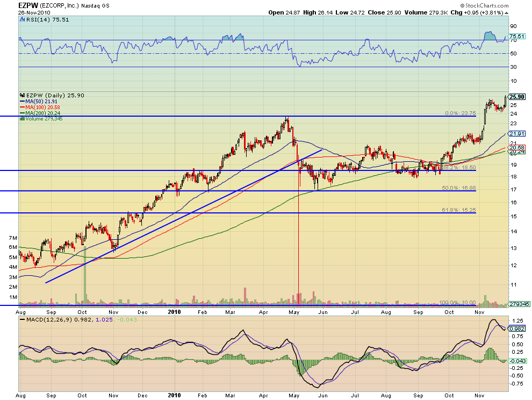This screenshot has width=532, height=400.
Task: Click the 38.2%: 18.50 Fibonacci label
Action: click(x=459, y=167)
